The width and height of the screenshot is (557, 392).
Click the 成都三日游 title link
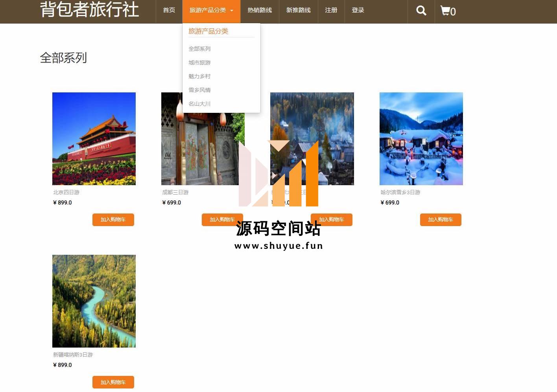(x=175, y=192)
